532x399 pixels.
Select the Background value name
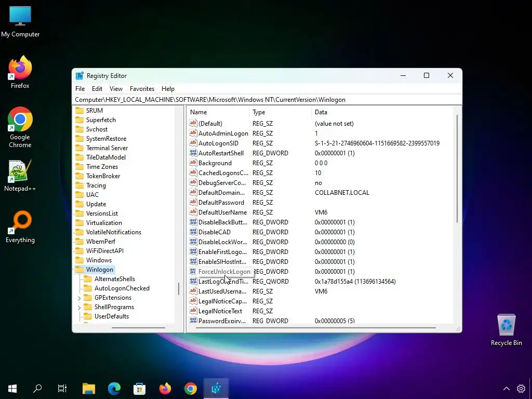(215, 163)
